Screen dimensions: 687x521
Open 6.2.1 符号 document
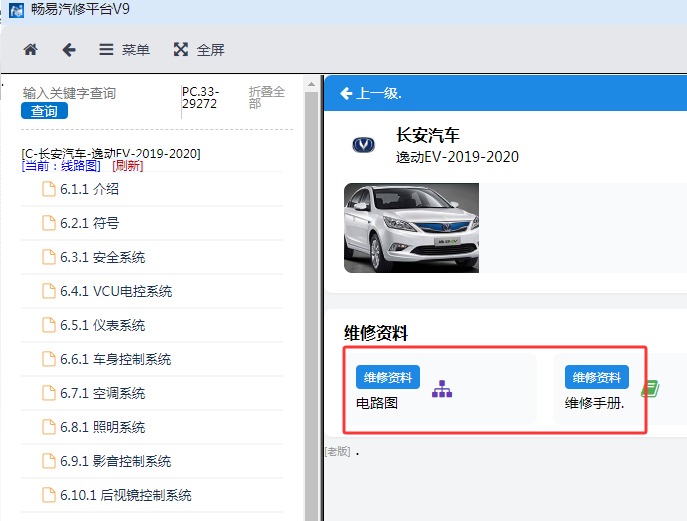152,223
